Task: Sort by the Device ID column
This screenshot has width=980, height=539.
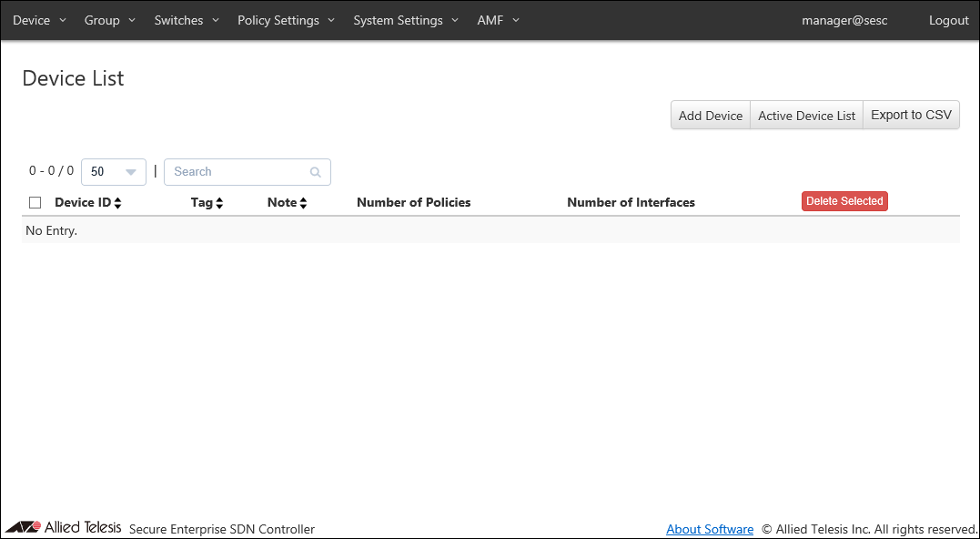Action: point(88,203)
